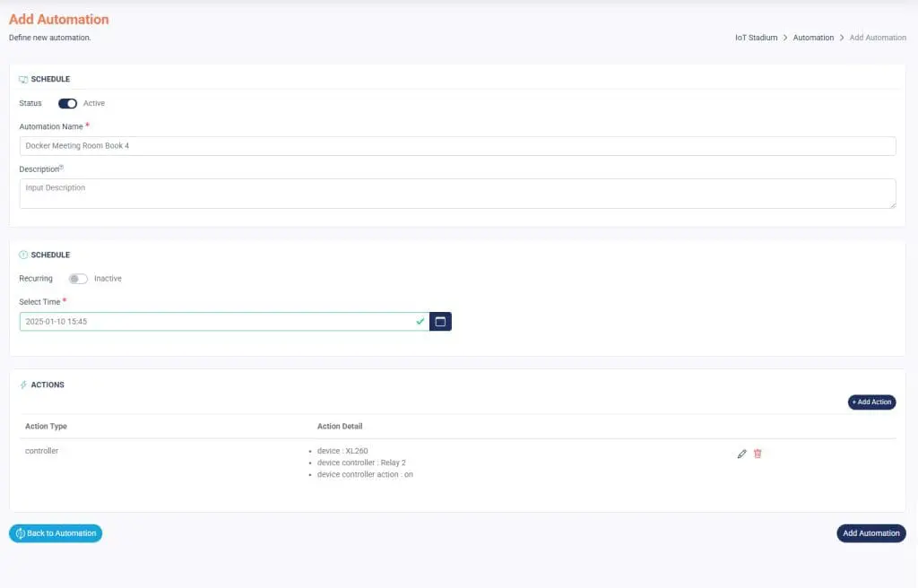Focus the Automation Name text field
The image size is (918, 588).
pos(457,146)
